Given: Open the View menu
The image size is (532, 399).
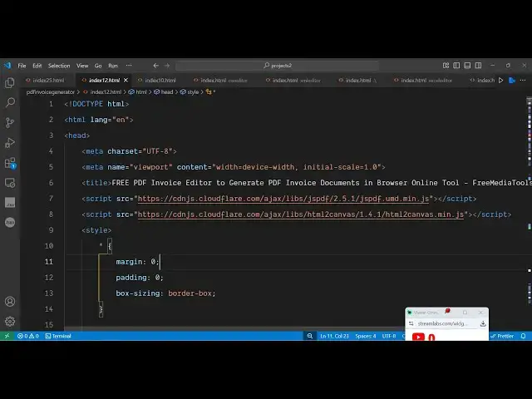Looking at the screenshot, I should pos(82,66).
